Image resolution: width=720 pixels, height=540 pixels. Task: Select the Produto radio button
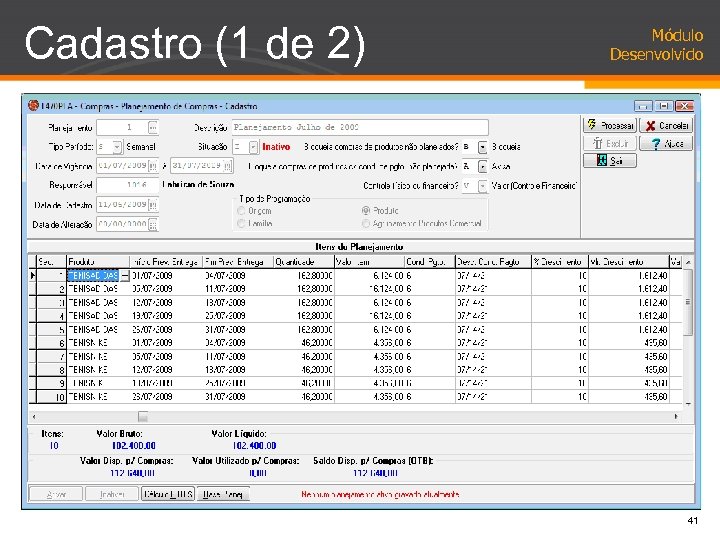(366, 210)
